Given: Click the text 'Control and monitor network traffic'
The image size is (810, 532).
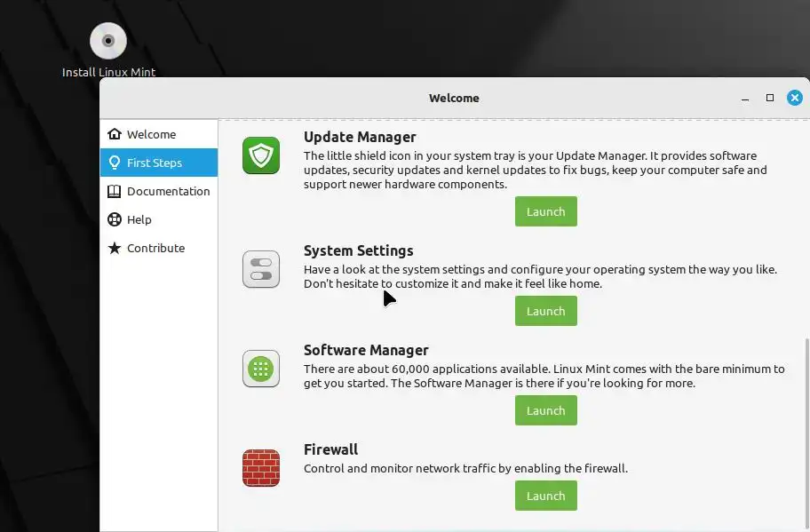Looking at the screenshot, I should point(400,468).
